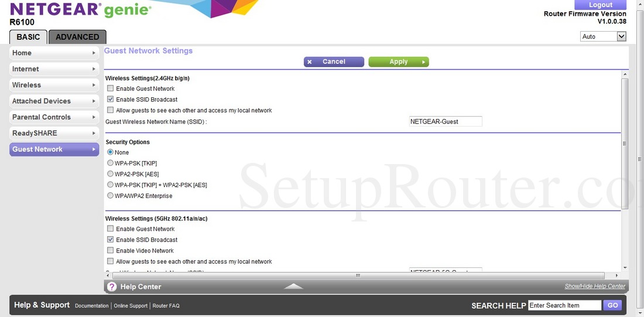The height and width of the screenshot is (317, 644).
Task: Select the WPA-PSK [TKIP] security option
Action: point(110,163)
